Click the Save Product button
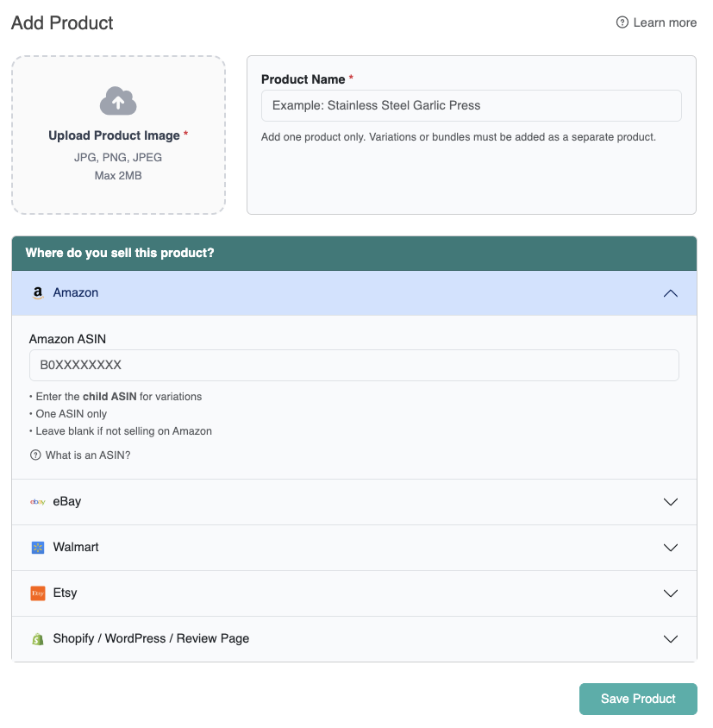 638,700
